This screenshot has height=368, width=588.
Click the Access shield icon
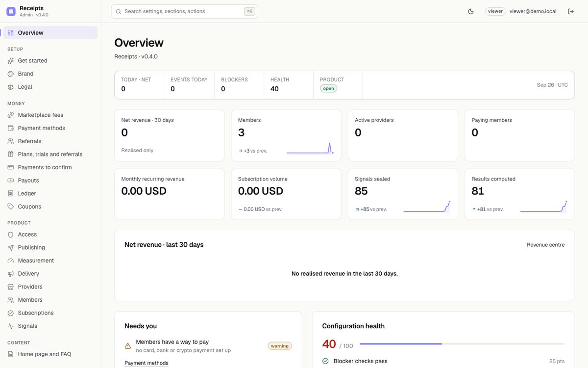(11, 235)
